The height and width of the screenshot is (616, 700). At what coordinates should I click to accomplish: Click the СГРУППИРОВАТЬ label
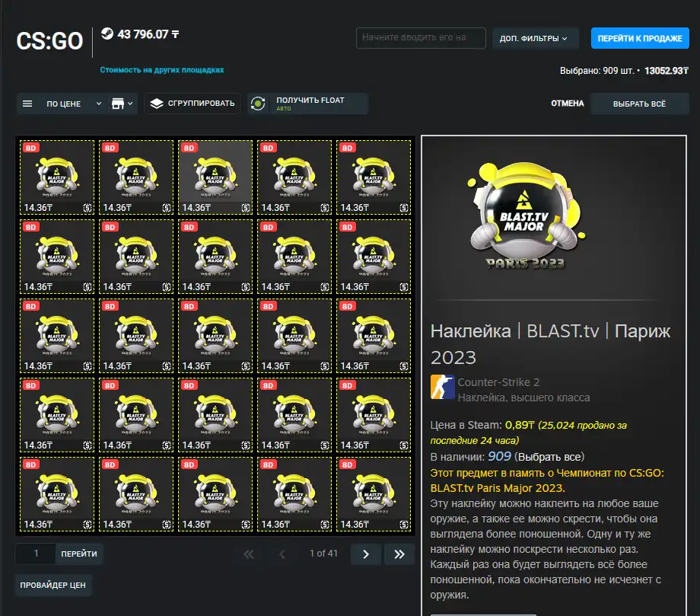pyautogui.click(x=202, y=104)
